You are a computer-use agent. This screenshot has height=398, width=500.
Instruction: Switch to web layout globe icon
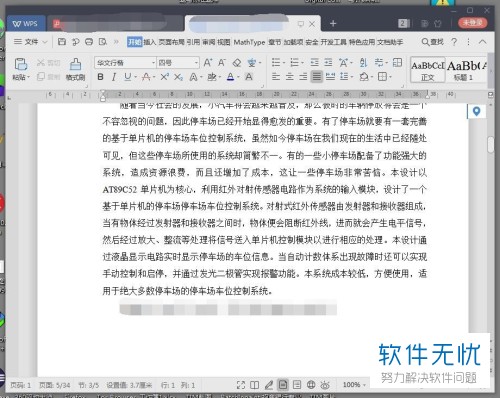coord(311,385)
